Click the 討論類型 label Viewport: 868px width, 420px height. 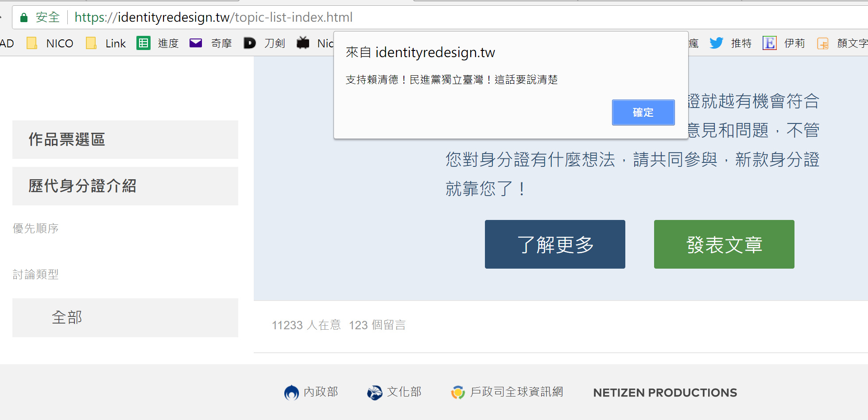coord(35,274)
